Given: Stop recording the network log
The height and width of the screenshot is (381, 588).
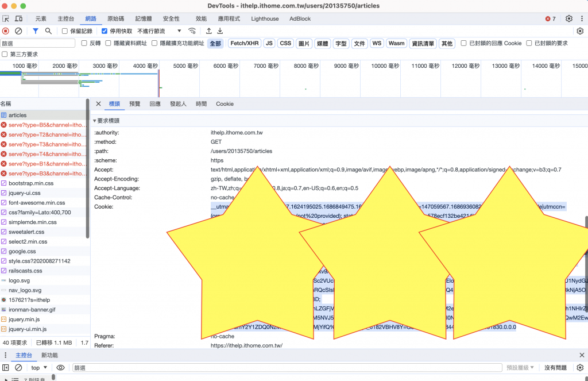Looking at the screenshot, I should click(x=6, y=31).
